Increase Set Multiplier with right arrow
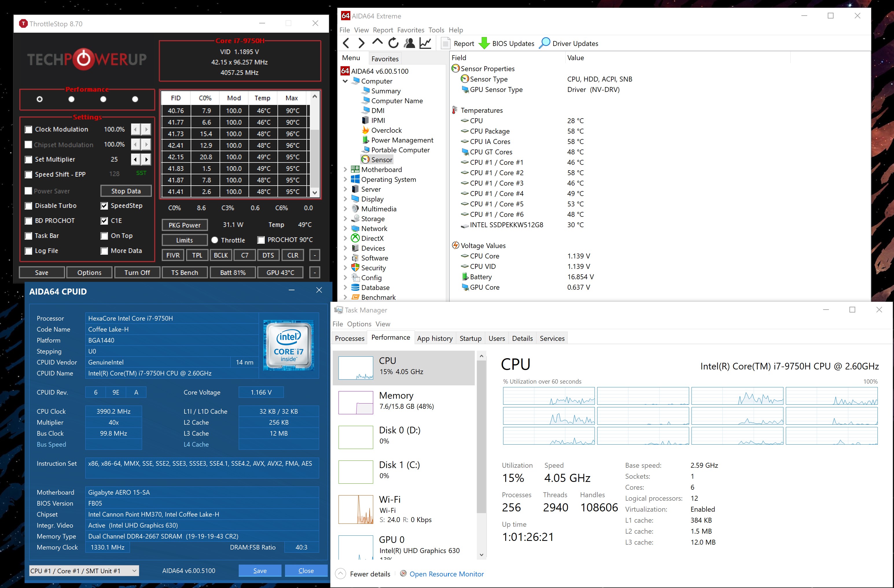 point(146,160)
